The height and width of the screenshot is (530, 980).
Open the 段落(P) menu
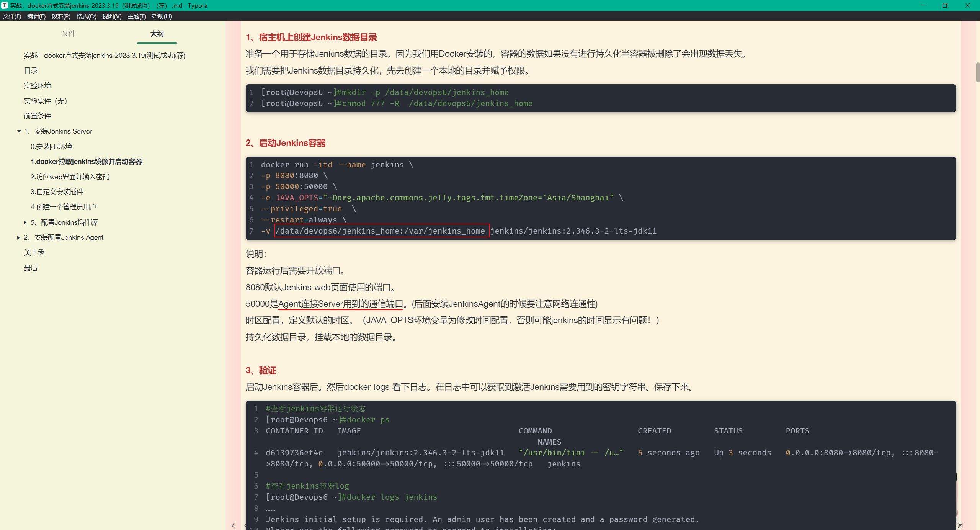61,16
